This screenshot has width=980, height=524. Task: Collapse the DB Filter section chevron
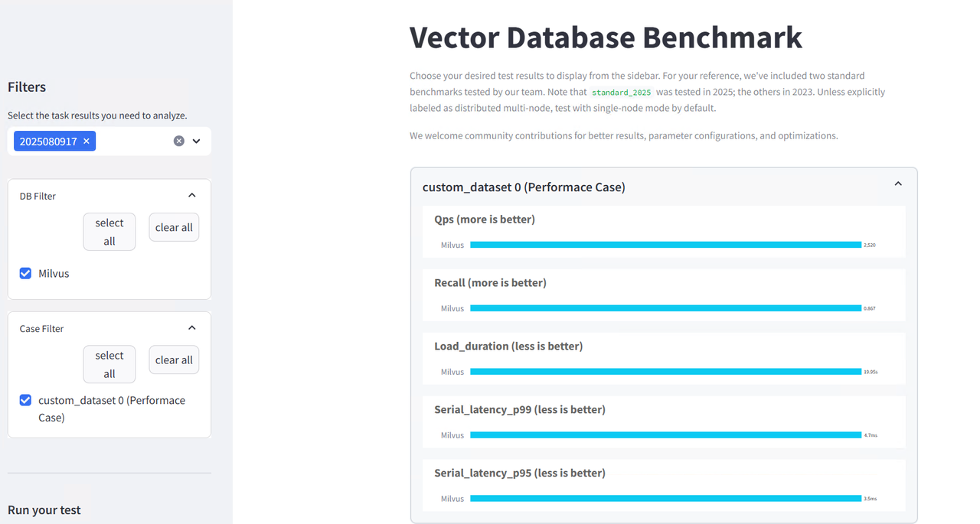[192, 196]
